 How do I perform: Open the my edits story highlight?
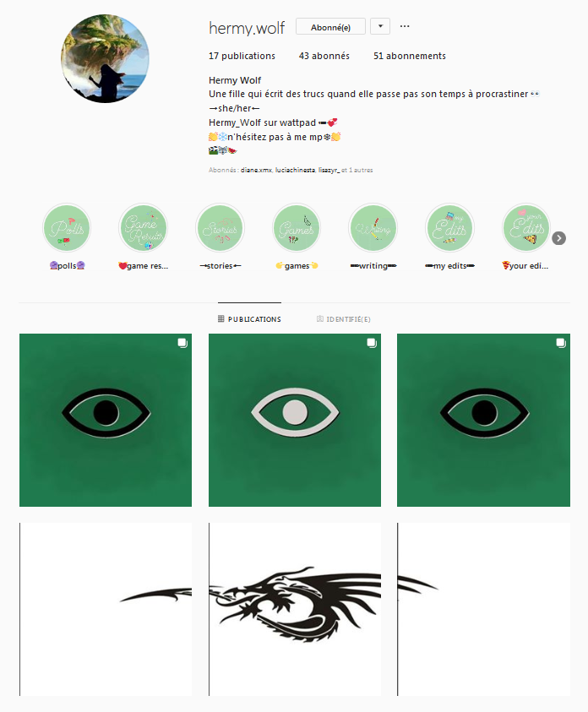(x=450, y=228)
